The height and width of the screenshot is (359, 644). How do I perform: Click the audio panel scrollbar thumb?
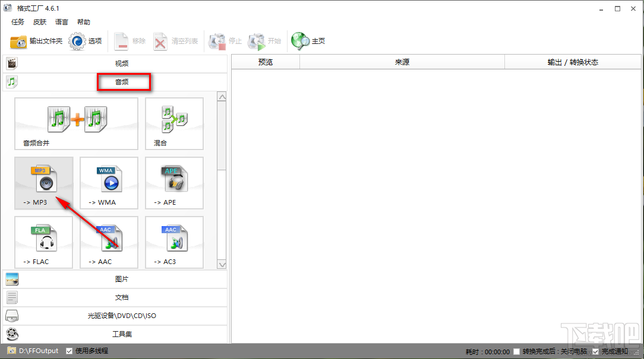pyautogui.click(x=222, y=136)
